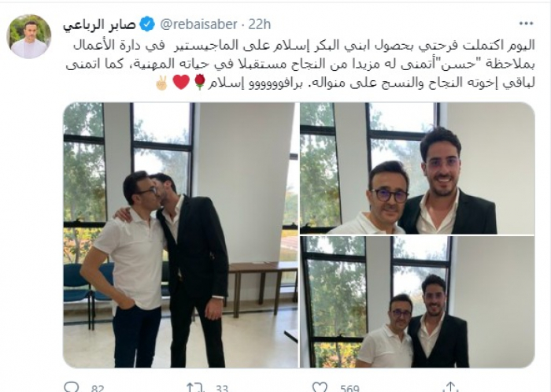This screenshot has height=392, width=551.
Task: Open the large left photo of two men hugging
Action: click(x=180, y=235)
